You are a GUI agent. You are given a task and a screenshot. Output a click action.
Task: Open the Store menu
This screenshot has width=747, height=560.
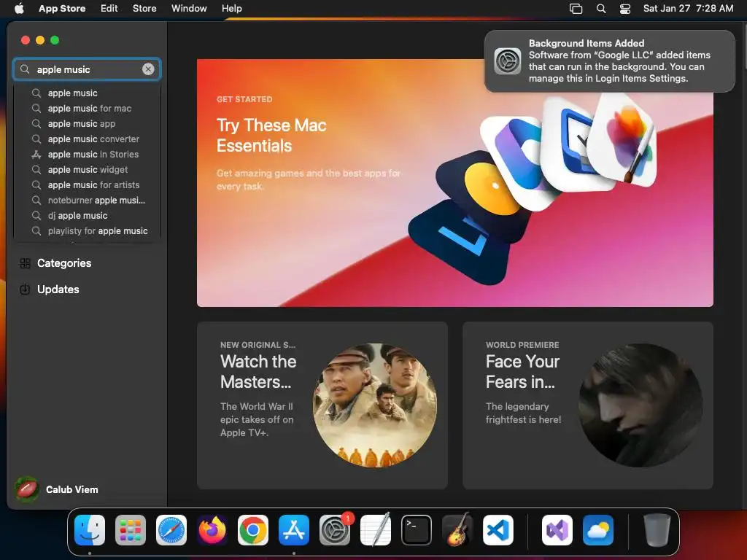click(x=144, y=8)
